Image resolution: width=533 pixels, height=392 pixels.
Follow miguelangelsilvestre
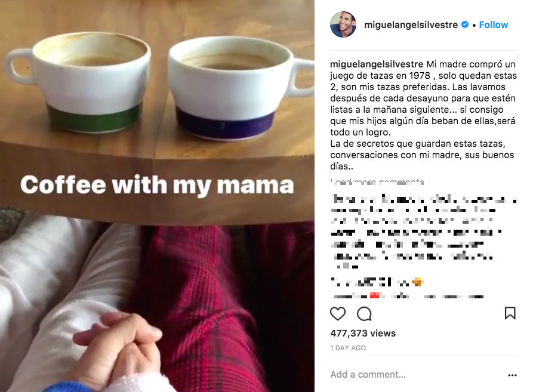[493, 25]
